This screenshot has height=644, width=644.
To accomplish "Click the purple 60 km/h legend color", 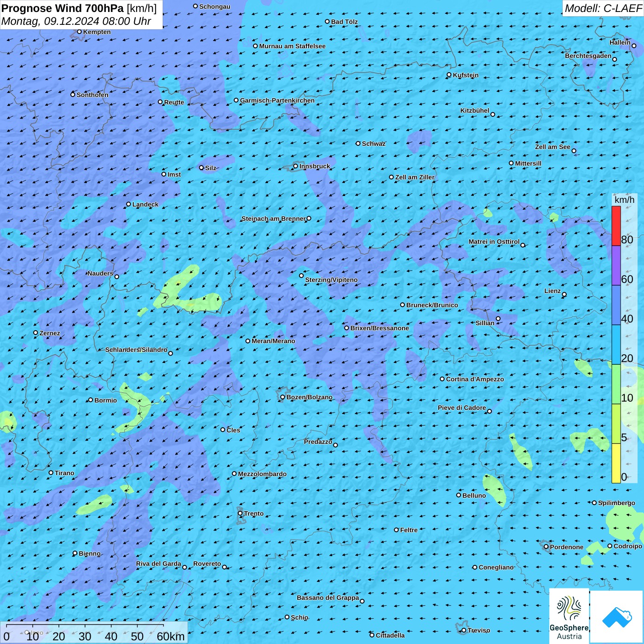I will point(616,265).
